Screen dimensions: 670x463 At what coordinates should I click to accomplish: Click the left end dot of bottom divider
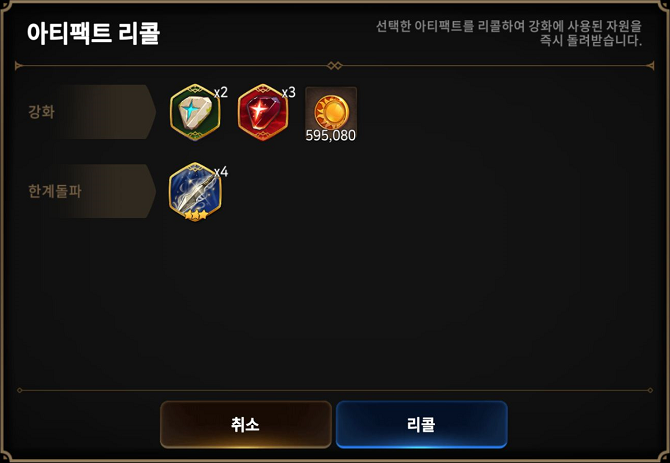pos(19,390)
